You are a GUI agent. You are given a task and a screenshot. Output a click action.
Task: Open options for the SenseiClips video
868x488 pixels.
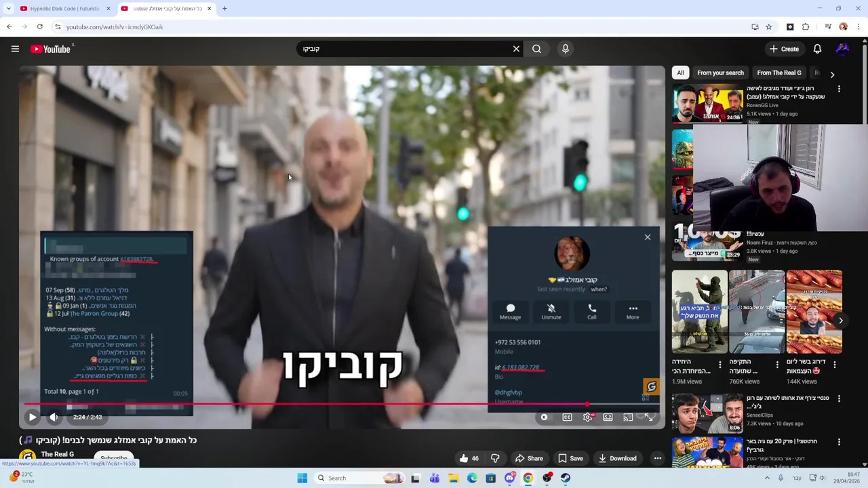(839, 399)
